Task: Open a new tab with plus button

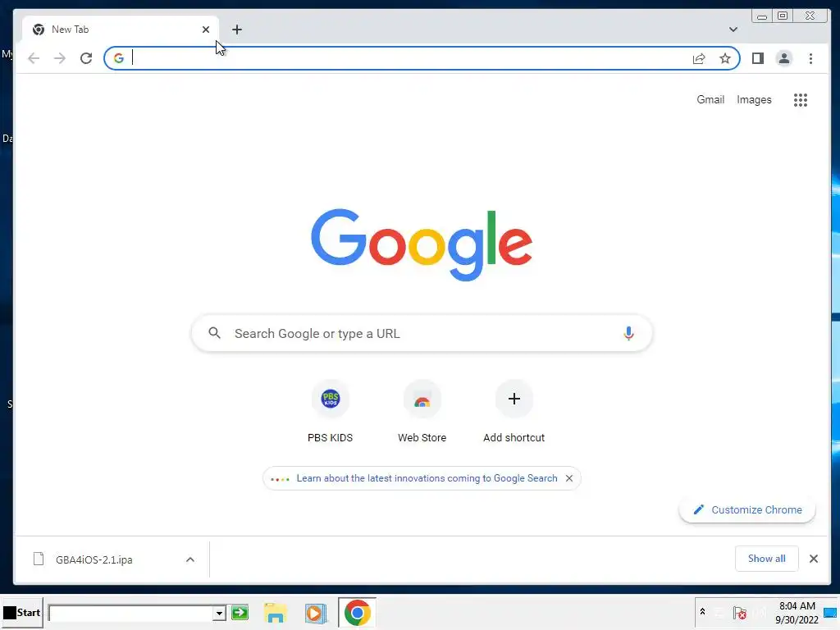Action: pyautogui.click(x=237, y=30)
